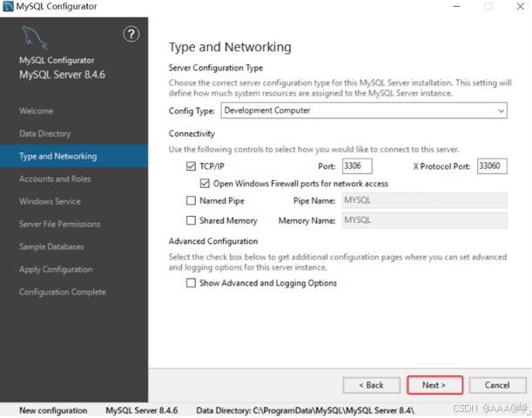Select the Data Directory sidebar step

pos(45,134)
